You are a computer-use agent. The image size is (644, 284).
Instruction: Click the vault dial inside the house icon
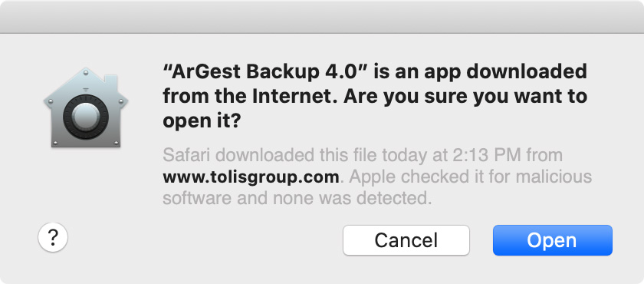coord(85,117)
